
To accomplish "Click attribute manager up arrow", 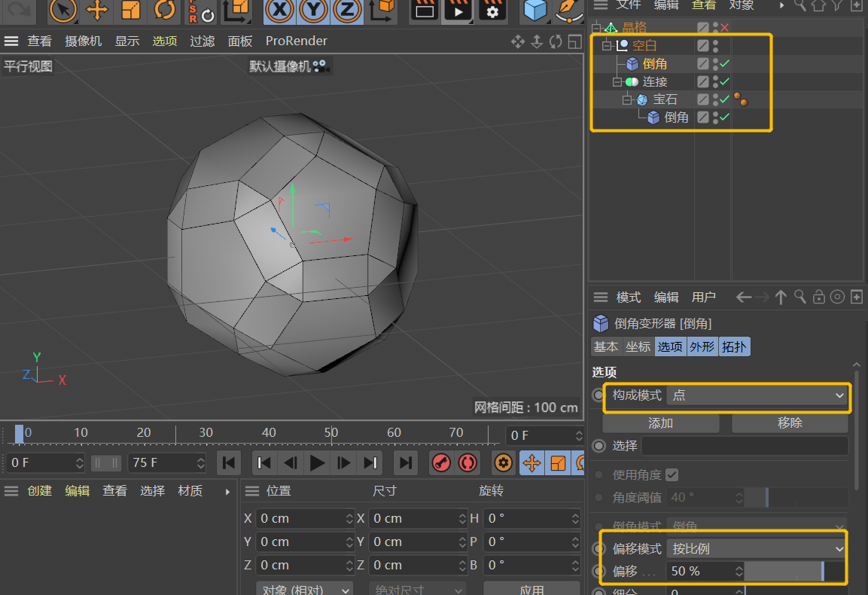I will click(781, 297).
